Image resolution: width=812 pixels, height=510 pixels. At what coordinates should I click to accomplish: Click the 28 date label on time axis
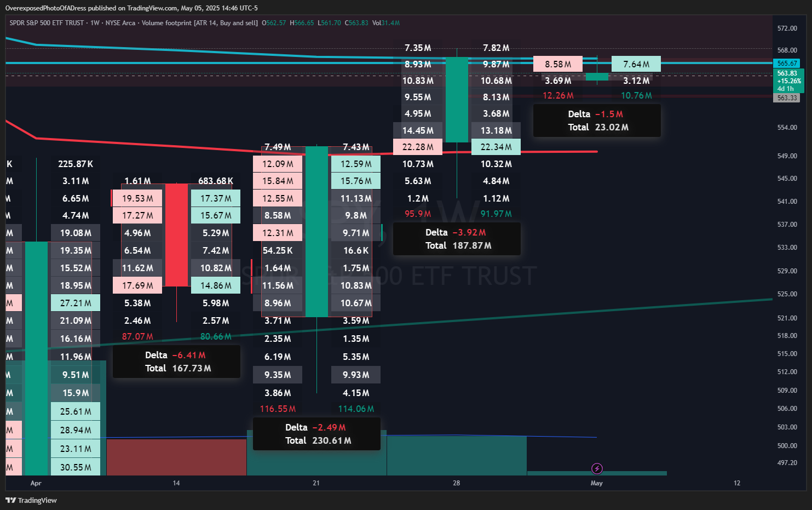coord(457,483)
